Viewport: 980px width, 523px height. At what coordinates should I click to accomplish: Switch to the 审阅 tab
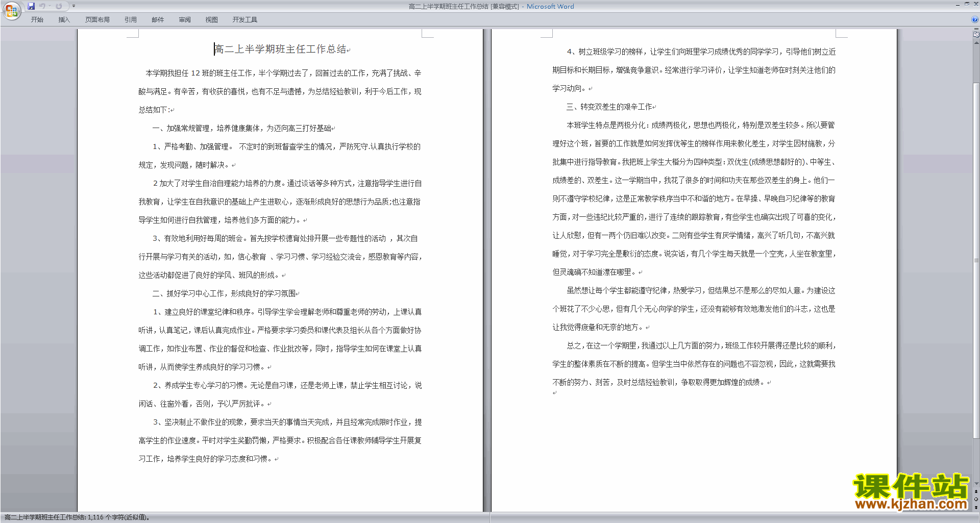[x=185, y=20]
